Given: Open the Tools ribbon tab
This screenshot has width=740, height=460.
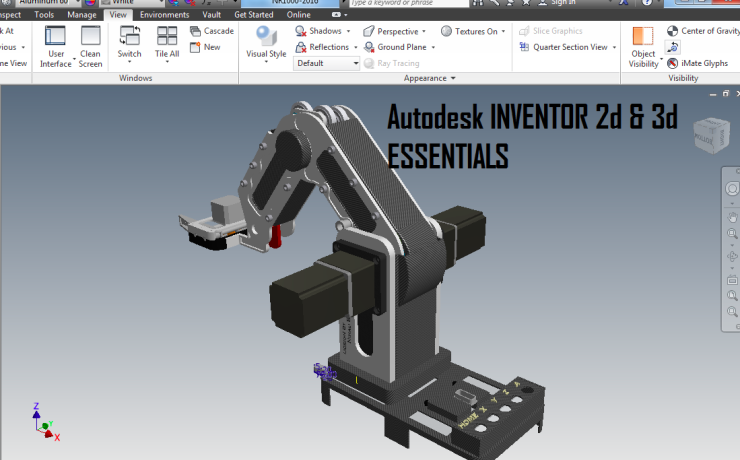Looking at the screenshot, I should click(44, 15).
